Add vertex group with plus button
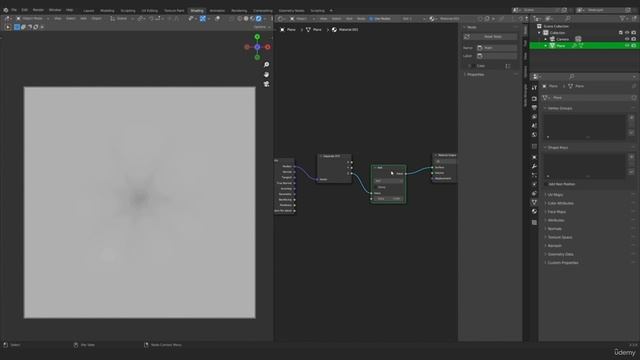The width and height of the screenshot is (640, 360). [631, 118]
